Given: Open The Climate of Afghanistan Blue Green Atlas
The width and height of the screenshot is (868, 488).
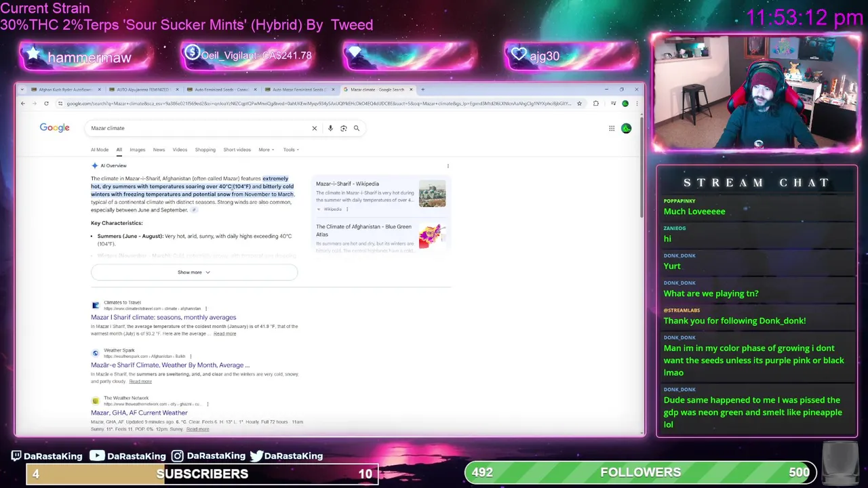Looking at the screenshot, I should pos(363,230).
